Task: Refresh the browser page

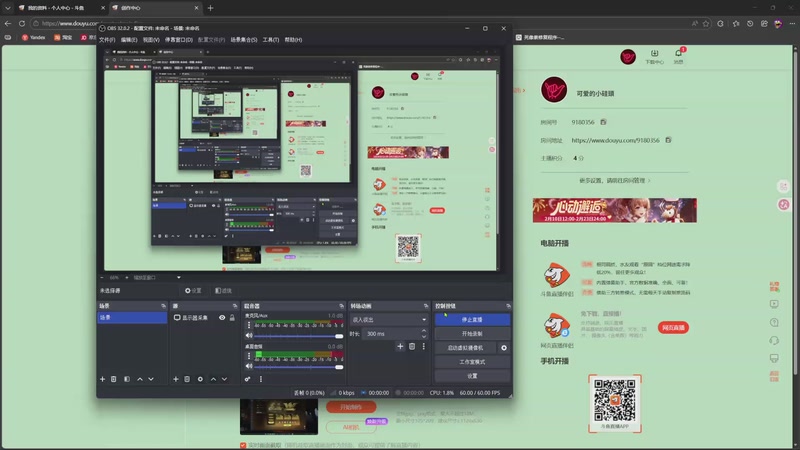Action: pyautogui.click(x=22, y=23)
